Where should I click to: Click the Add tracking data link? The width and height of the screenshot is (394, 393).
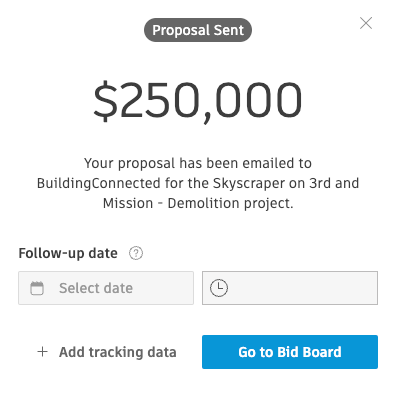[x=107, y=352]
